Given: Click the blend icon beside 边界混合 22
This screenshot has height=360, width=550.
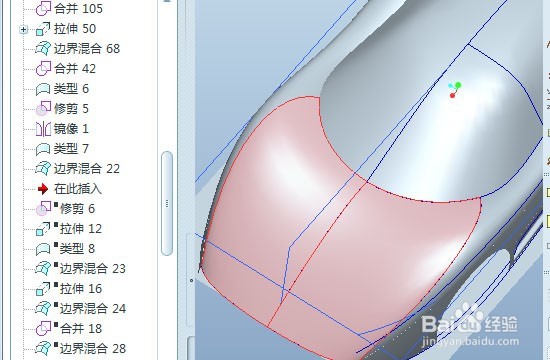Looking at the screenshot, I should pyautogui.click(x=43, y=169).
